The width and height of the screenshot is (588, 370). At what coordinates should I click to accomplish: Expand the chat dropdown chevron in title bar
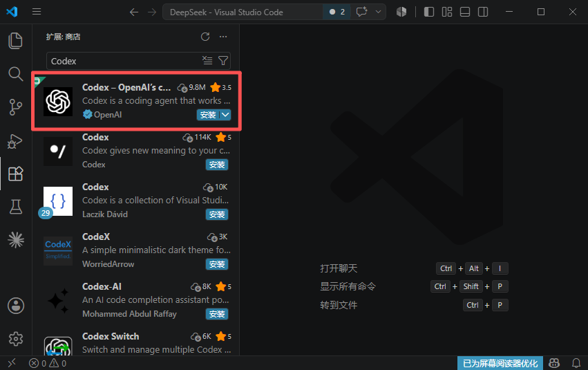pyautogui.click(x=379, y=12)
